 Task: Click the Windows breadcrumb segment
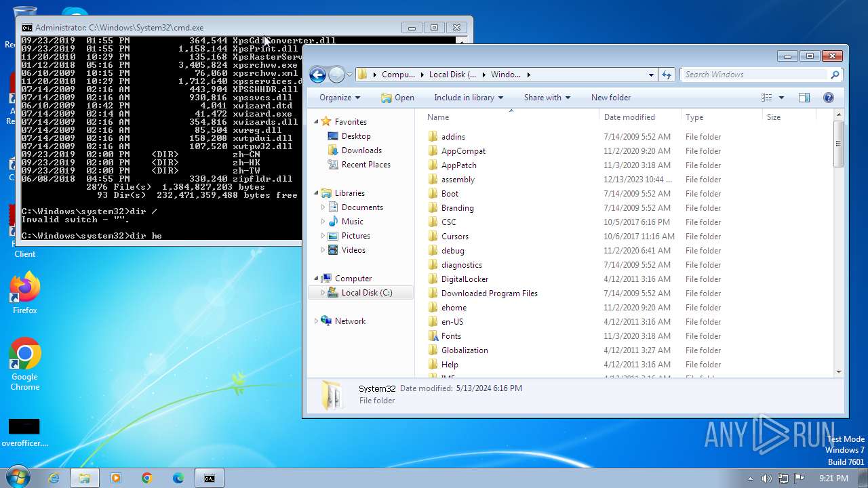click(506, 75)
